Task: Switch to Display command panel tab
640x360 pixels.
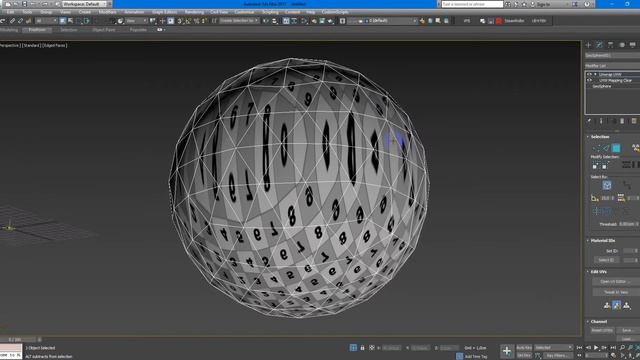Action: (632, 44)
